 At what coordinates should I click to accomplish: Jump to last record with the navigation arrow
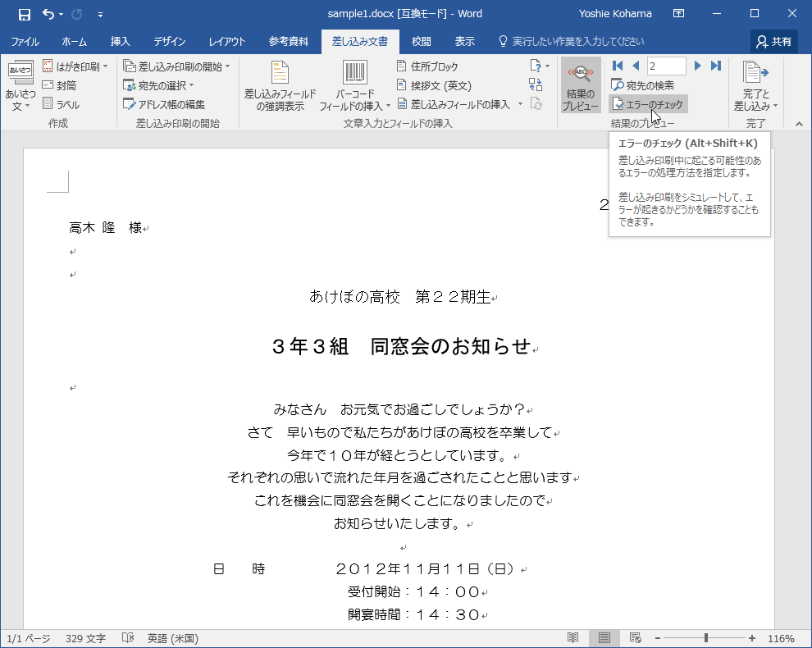[x=714, y=66]
